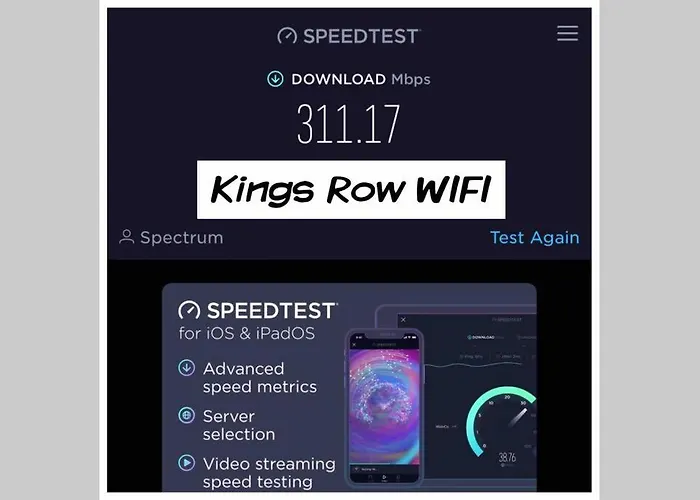
Task: Click the Advanced speed metrics text
Action: (x=260, y=378)
